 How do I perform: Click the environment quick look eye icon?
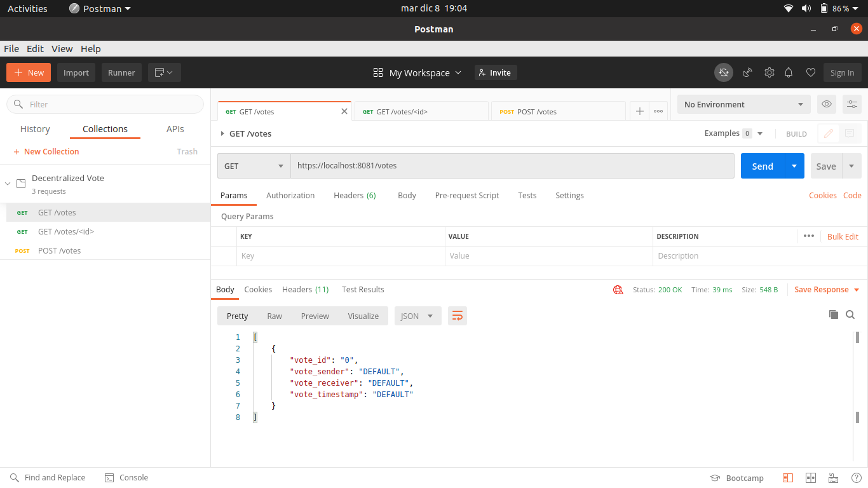point(827,104)
